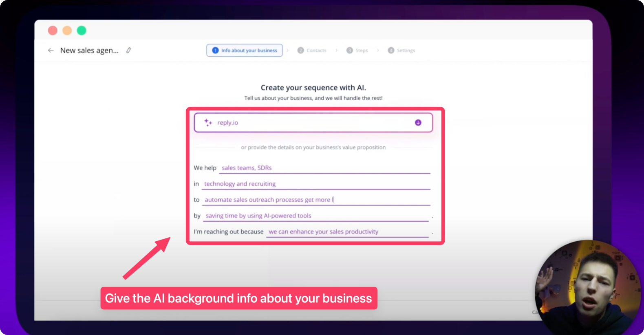Go to the Contacts step

tap(312, 51)
